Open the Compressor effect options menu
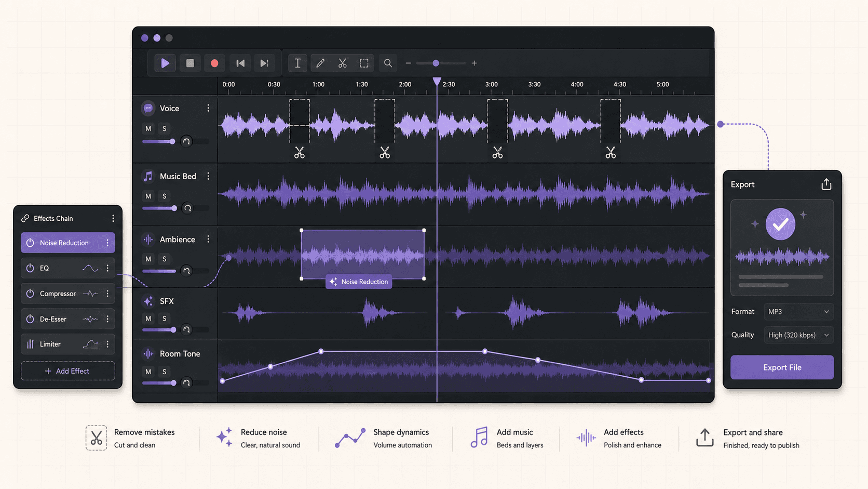This screenshot has width=868, height=489. click(107, 294)
